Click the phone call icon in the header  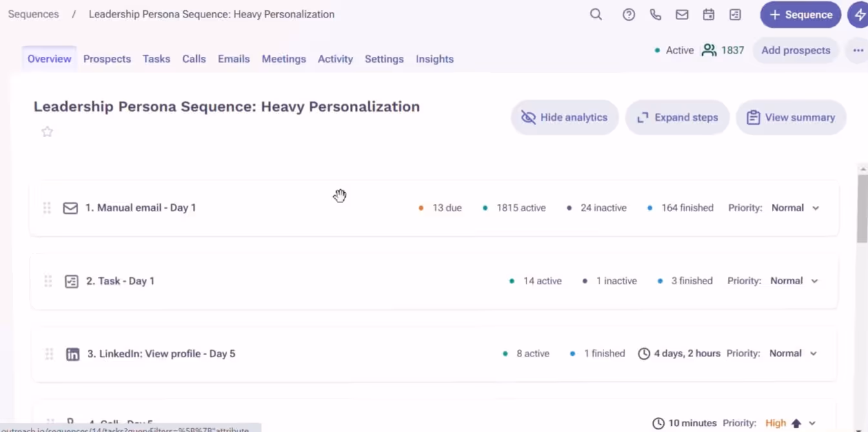click(x=655, y=14)
